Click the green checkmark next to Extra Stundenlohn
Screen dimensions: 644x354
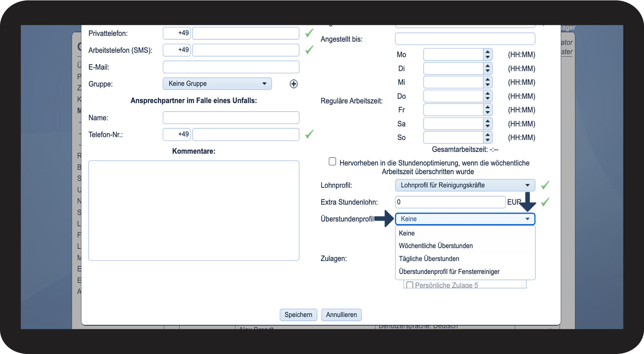[x=545, y=202]
